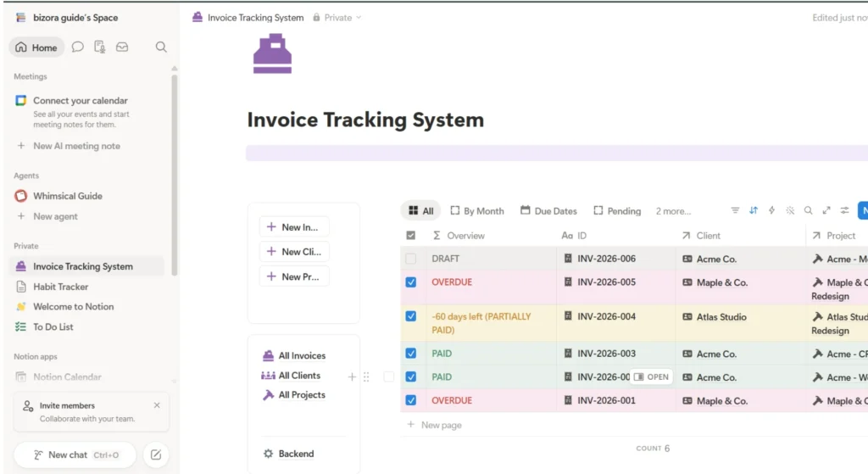The image size is (868, 474).
Task: Switch to the All view tab
Action: click(x=420, y=211)
